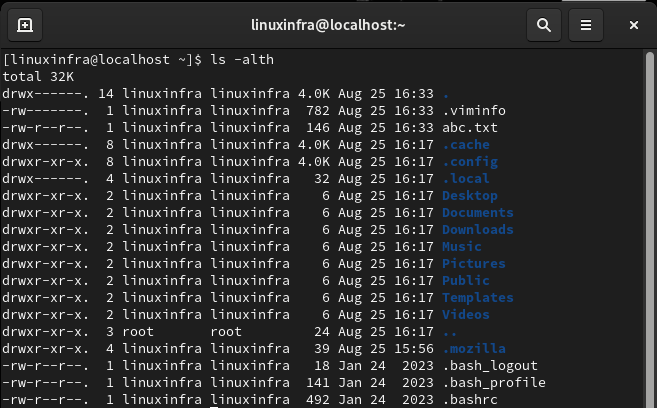The width and height of the screenshot is (657, 408).
Task: Click the .config directory name
Action: coord(470,162)
